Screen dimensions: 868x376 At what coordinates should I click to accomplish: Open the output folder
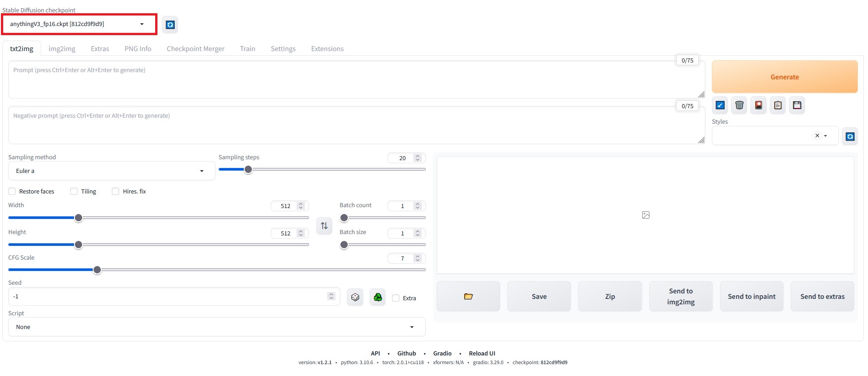click(468, 297)
